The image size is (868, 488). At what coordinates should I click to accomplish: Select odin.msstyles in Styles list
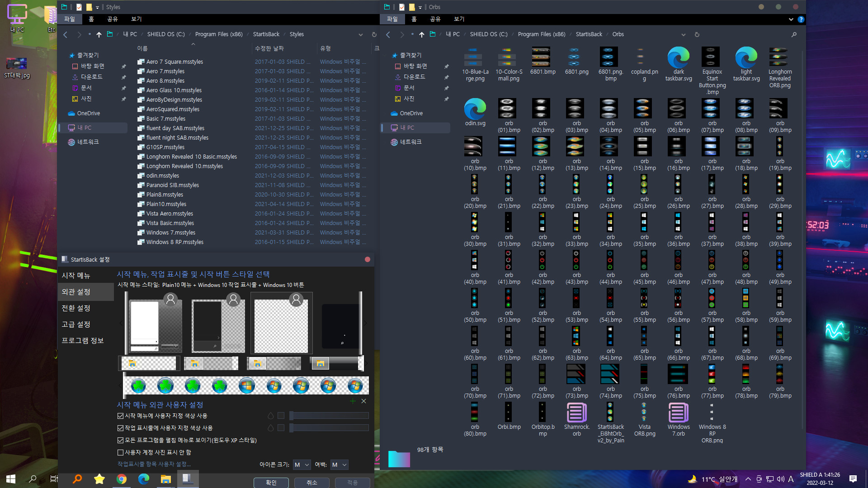[163, 176]
